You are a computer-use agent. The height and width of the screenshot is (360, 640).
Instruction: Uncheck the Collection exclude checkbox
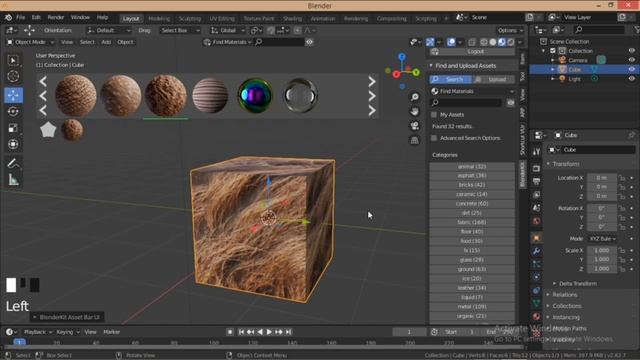553,51
